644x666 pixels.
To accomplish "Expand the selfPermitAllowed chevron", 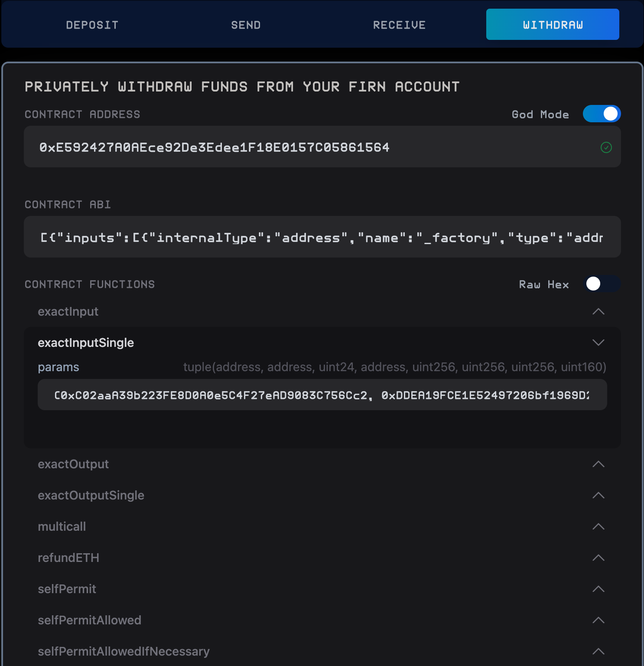I will [x=598, y=620].
